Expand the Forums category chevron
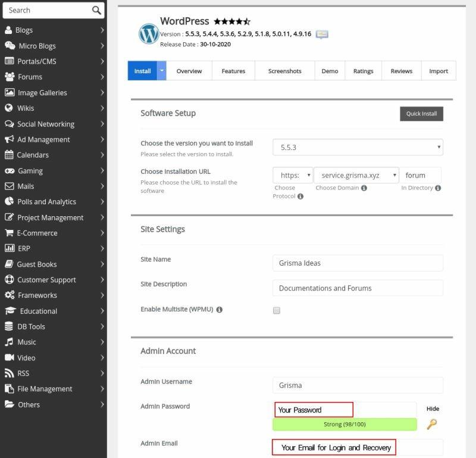This screenshot has height=458, width=476. pos(102,77)
